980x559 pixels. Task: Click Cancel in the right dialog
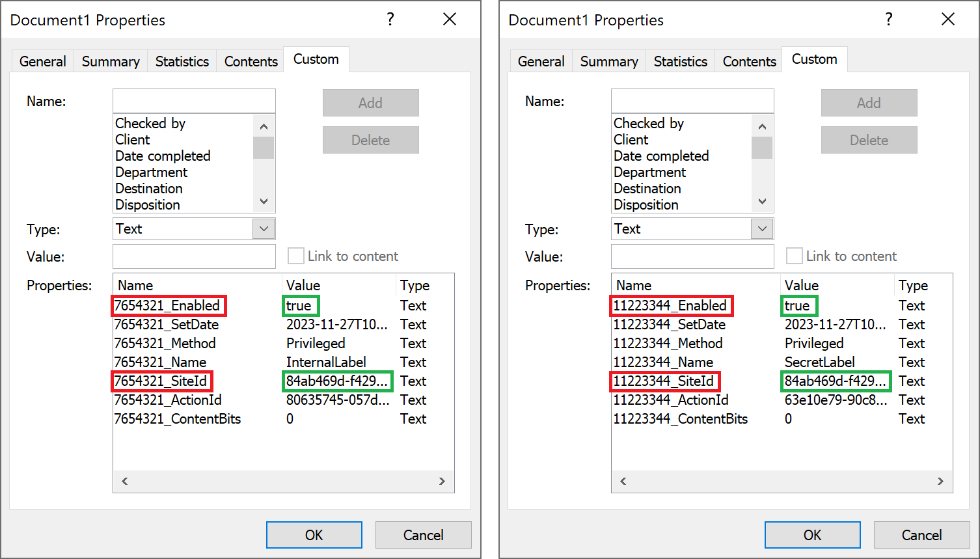pos(921,534)
